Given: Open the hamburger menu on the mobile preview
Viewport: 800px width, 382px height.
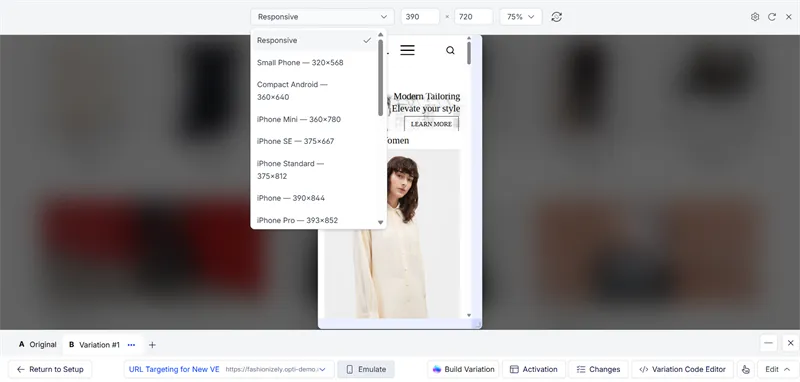Looking at the screenshot, I should tap(407, 50).
